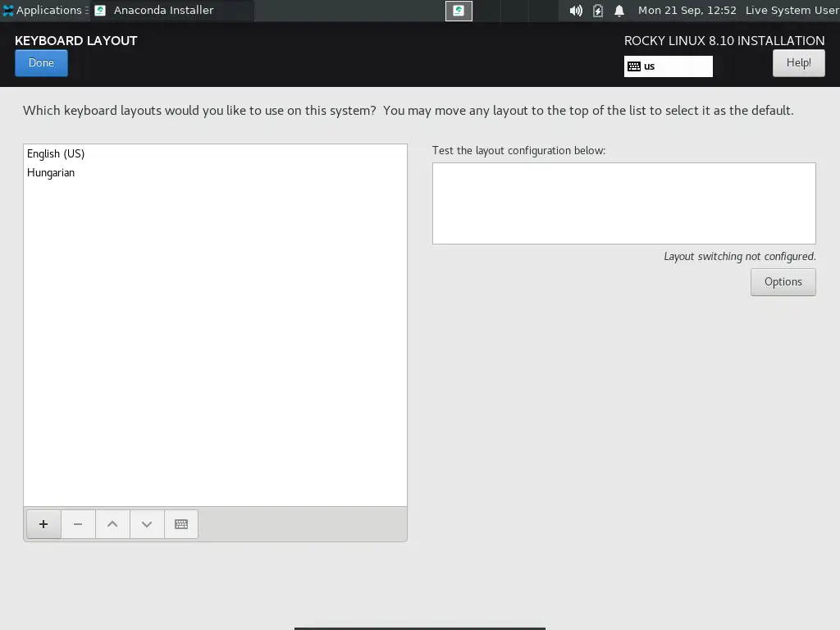Click the Done button
840x630 pixels.
tap(41, 62)
